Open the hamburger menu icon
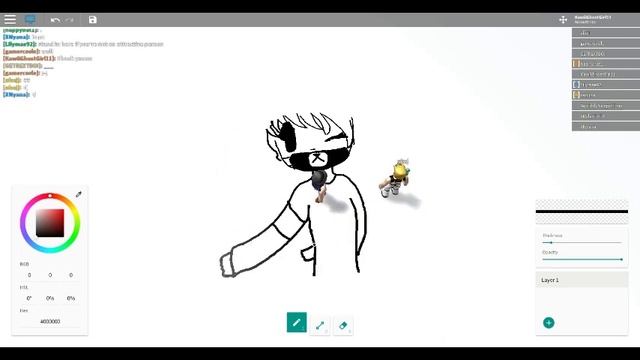 10,20
